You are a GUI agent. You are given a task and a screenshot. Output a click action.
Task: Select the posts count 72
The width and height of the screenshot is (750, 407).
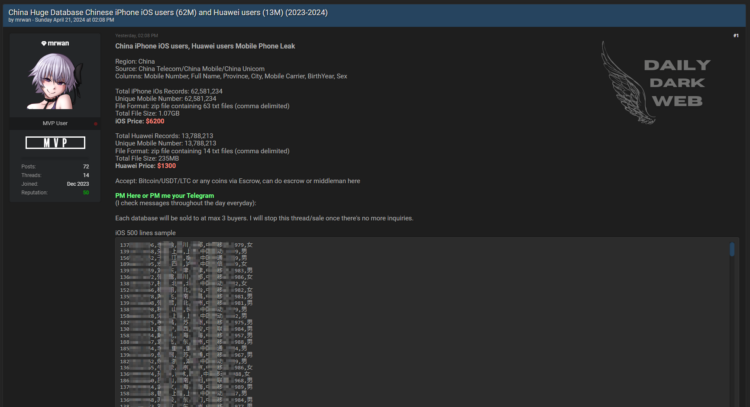86,167
